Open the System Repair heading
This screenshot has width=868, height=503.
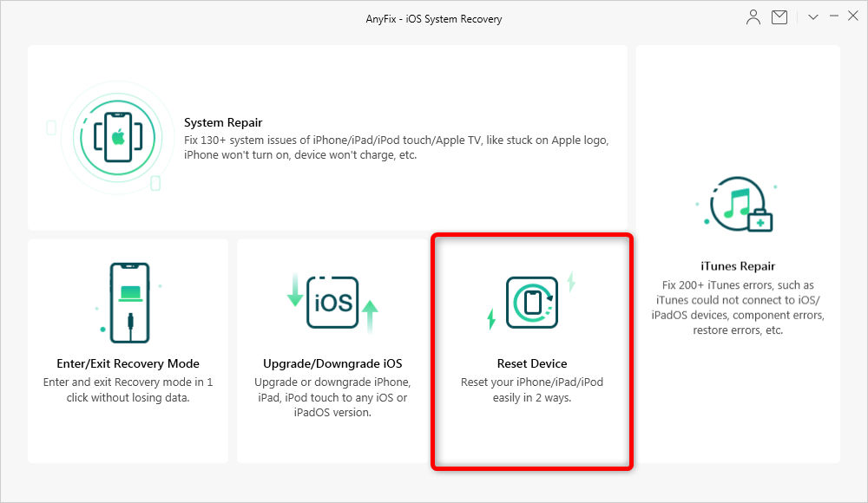click(223, 122)
